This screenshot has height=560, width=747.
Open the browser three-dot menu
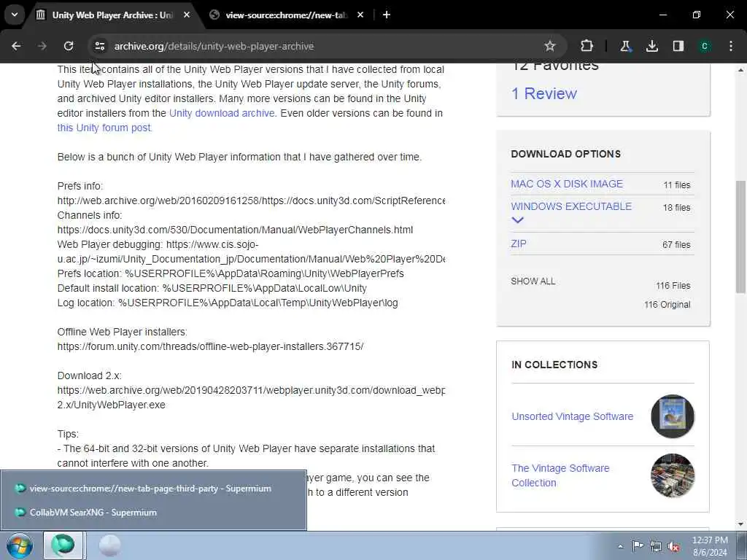tap(731, 46)
